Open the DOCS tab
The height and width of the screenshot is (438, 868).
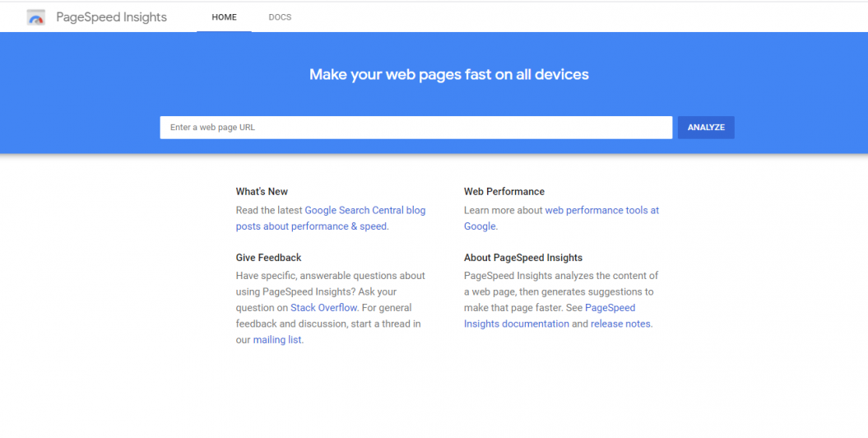(x=280, y=17)
